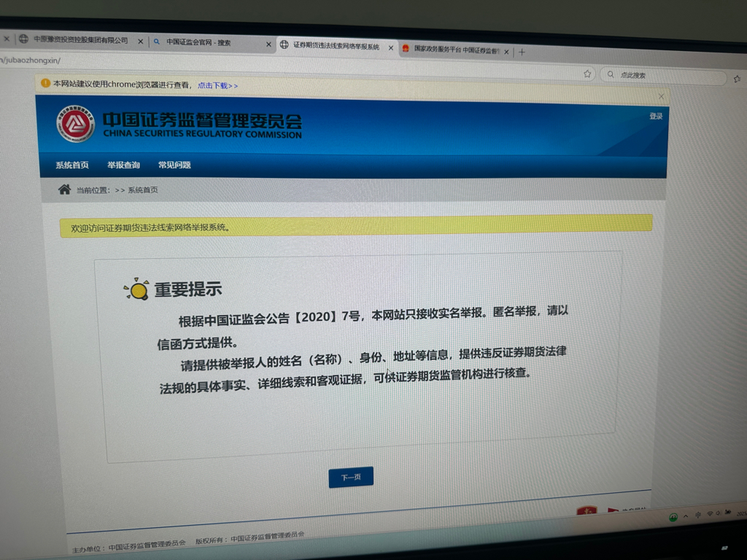
Task: Click the red flag icon in footer
Action: coord(613,510)
